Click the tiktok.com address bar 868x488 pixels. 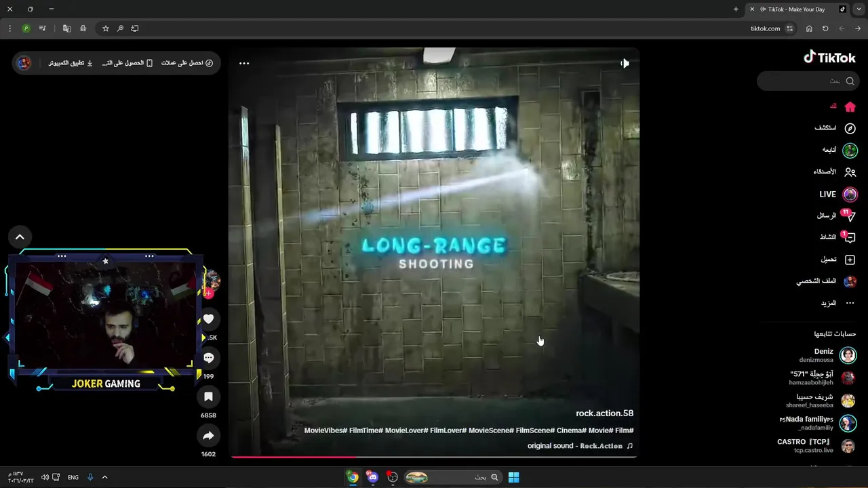(x=448, y=28)
